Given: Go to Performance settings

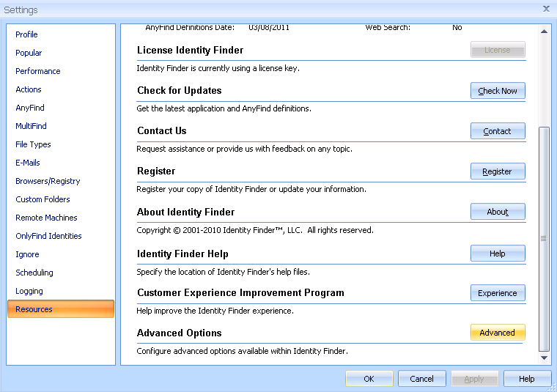Looking at the screenshot, I should tap(38, 71).
